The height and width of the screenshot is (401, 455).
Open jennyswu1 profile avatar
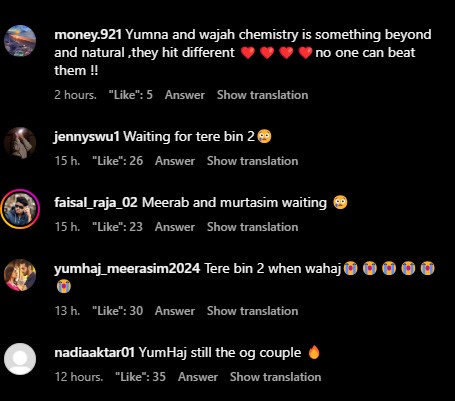point(20,143)
